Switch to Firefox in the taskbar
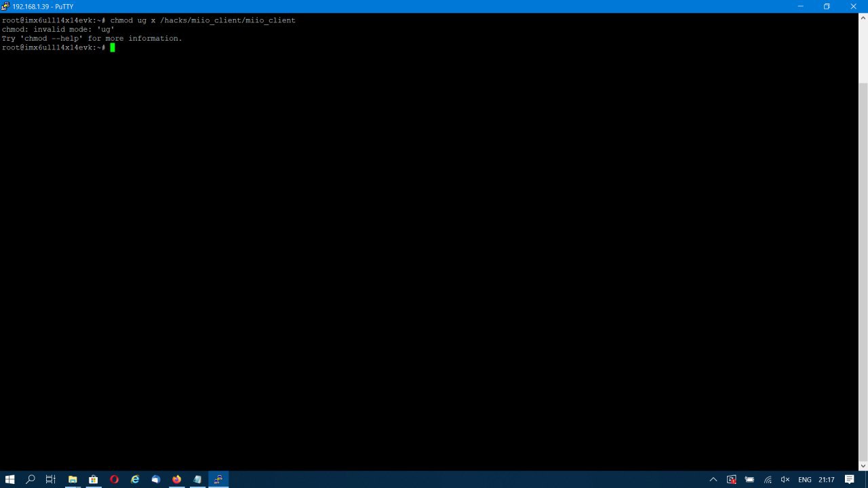This screenshot has height=488, width=868. click(x=177, y=479)
